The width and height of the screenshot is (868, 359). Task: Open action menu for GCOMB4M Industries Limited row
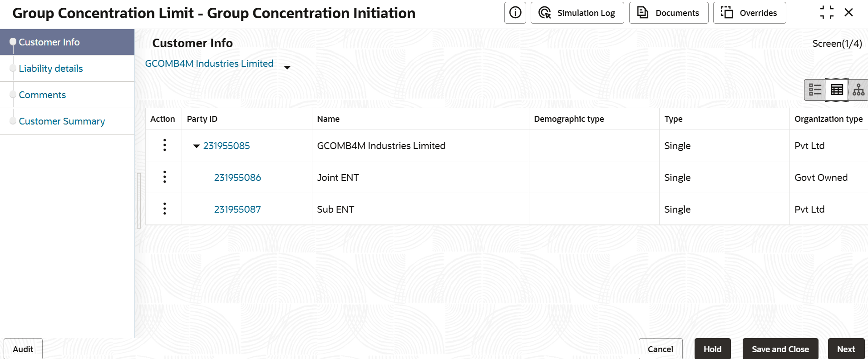tap(164, 145)
